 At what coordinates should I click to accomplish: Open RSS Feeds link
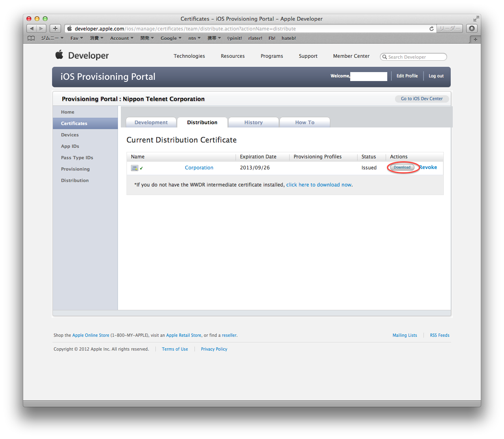point(440,336)
